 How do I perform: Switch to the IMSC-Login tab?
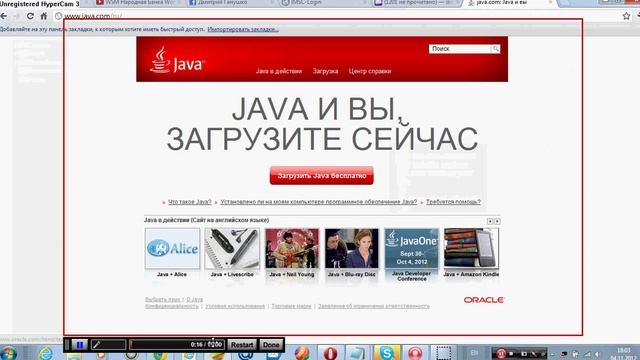pyautogui.click(x=322, y=3)
